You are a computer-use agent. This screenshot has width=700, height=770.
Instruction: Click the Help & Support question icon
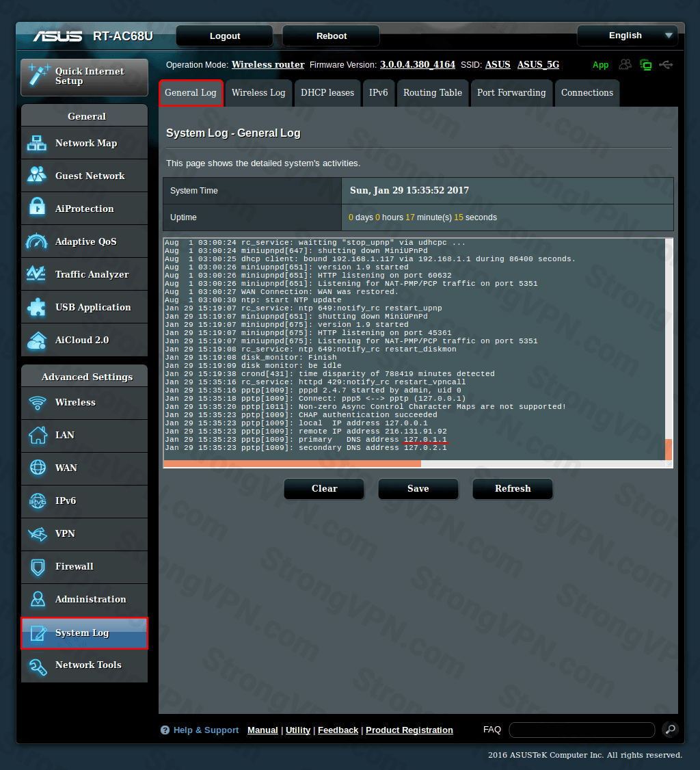[x=165, y=730]
